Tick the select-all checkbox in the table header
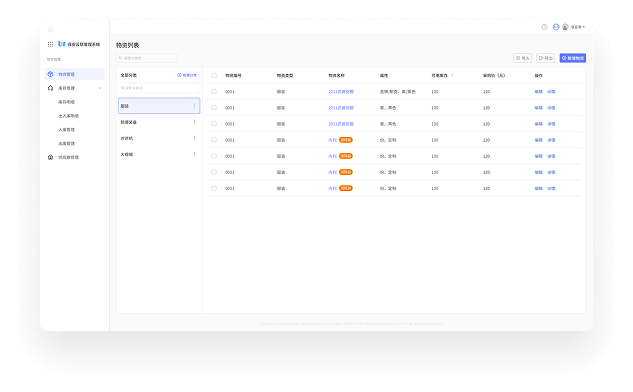The height and width of the screenshot is (392, 633). [x=214, y=75]
